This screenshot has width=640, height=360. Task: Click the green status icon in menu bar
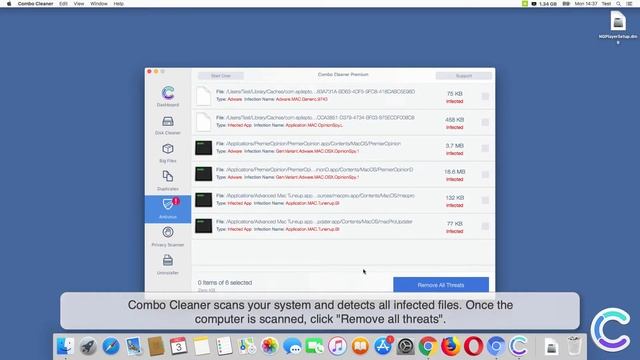524,4
